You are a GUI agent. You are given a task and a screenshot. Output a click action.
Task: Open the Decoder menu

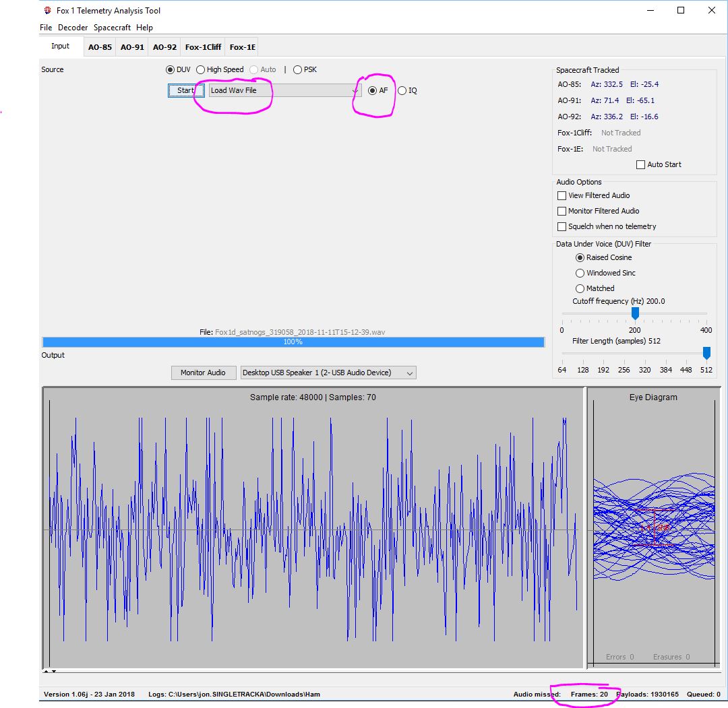(72, 28)
